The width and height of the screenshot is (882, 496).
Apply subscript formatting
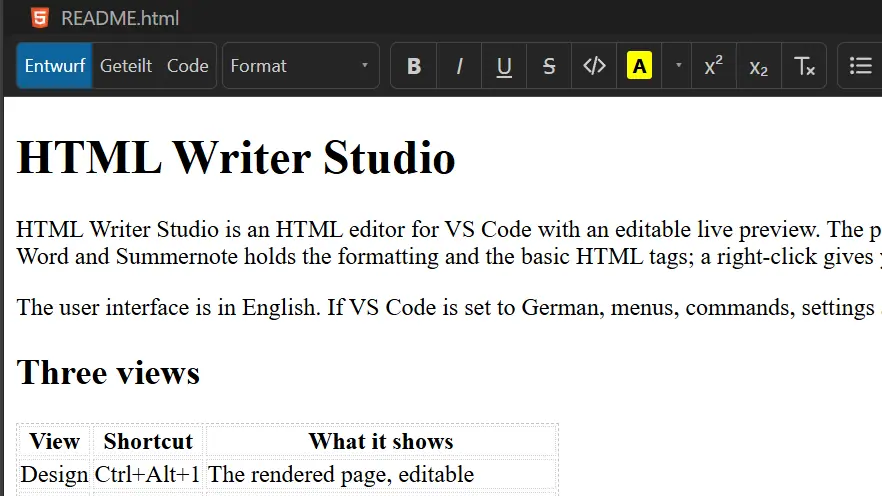coord(759,66)
